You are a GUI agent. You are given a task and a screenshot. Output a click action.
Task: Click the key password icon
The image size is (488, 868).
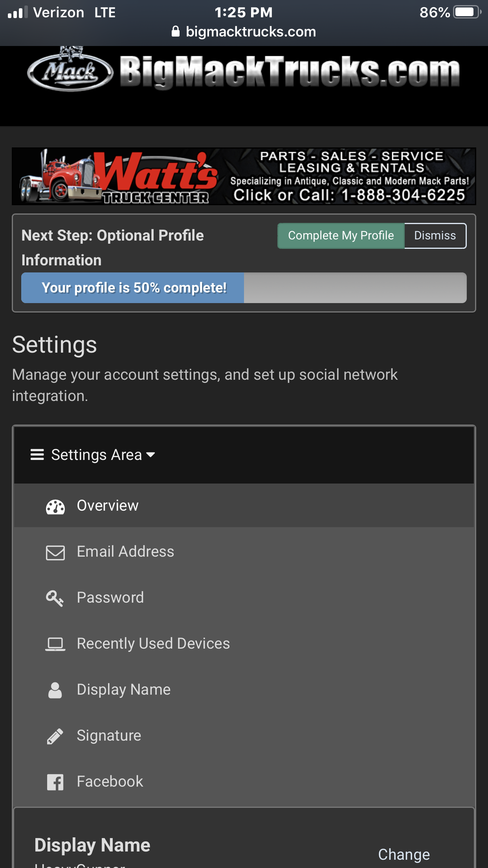(55, 598)
